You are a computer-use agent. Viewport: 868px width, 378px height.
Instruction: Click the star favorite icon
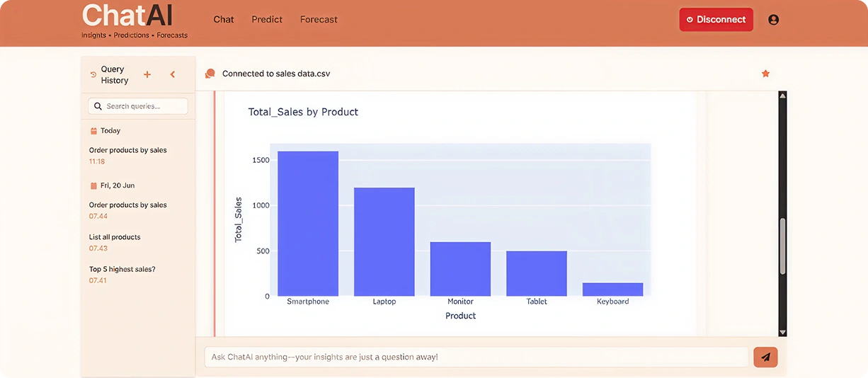(x=765, y=74)
